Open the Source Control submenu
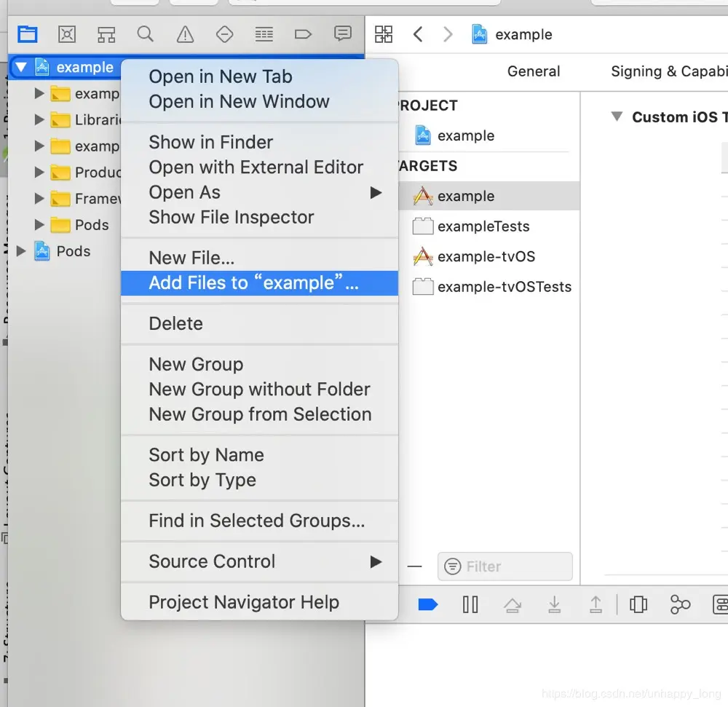This screenshot has width=728, height=707. 260,561
